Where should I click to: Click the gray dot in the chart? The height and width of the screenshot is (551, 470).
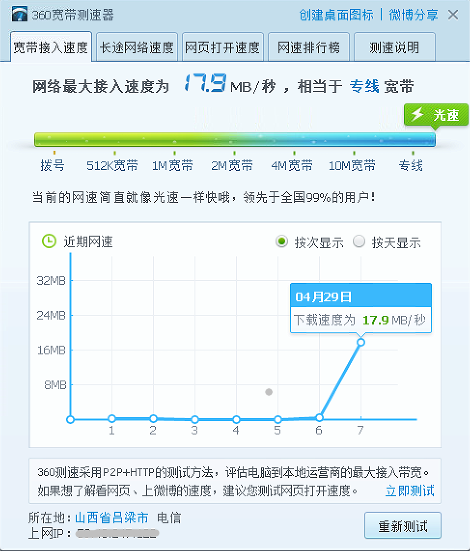pyautogui.click(x=269, y=392)
